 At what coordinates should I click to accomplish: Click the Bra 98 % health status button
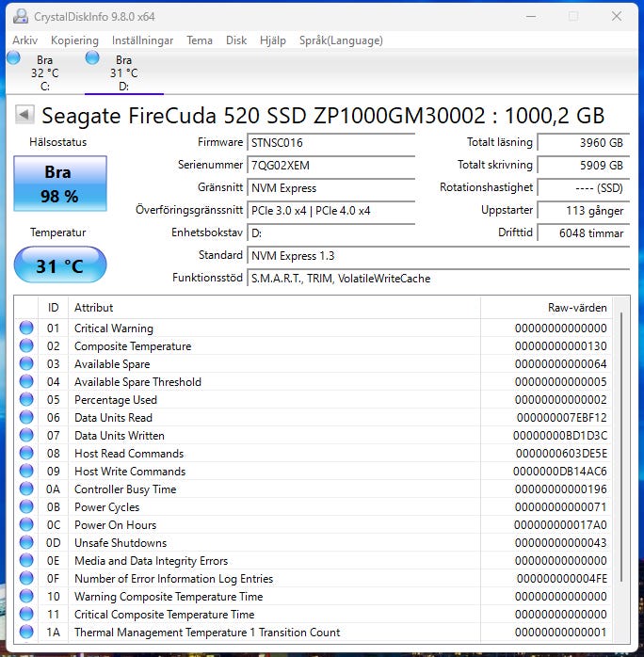click(60, 184)
